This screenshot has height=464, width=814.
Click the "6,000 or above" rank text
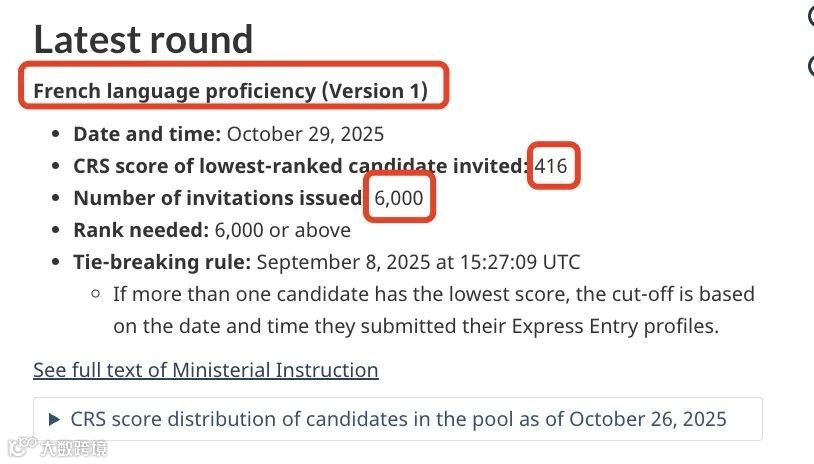[x=282, y=230]
